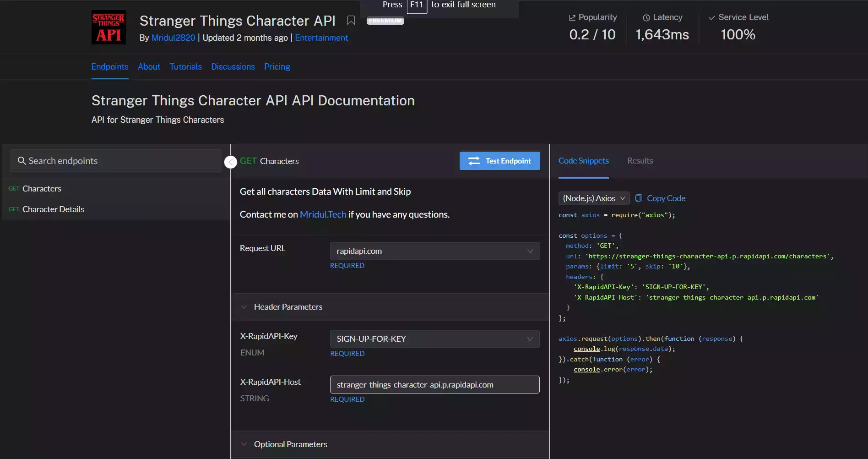Click the console.error(error) code line
Viewport: 868px width, 459px height.
613,369
